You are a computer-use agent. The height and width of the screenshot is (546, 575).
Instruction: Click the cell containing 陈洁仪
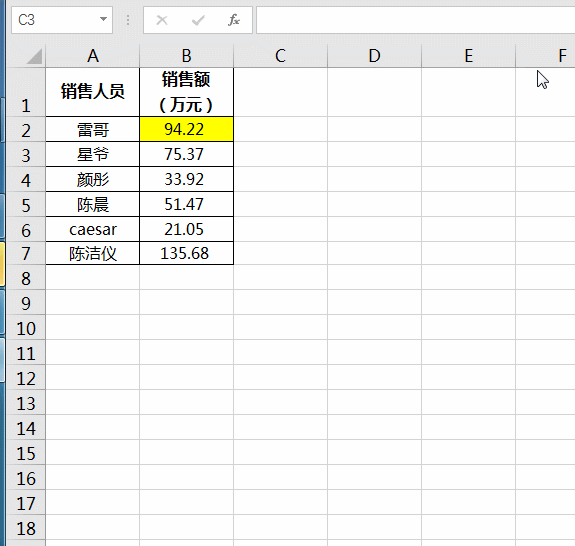(x=93, y=253)
